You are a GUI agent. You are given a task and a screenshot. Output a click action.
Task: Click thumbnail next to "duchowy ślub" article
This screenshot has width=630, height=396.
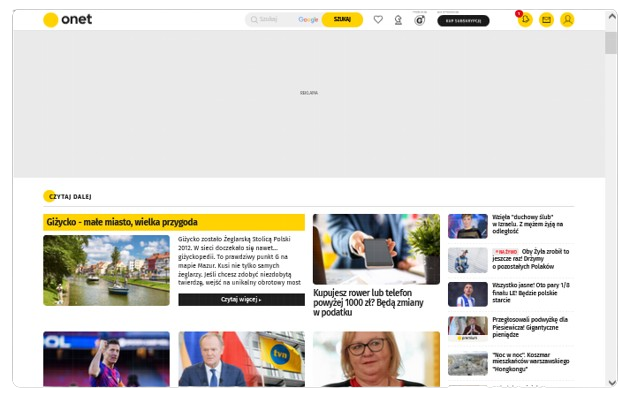point(468,226)
